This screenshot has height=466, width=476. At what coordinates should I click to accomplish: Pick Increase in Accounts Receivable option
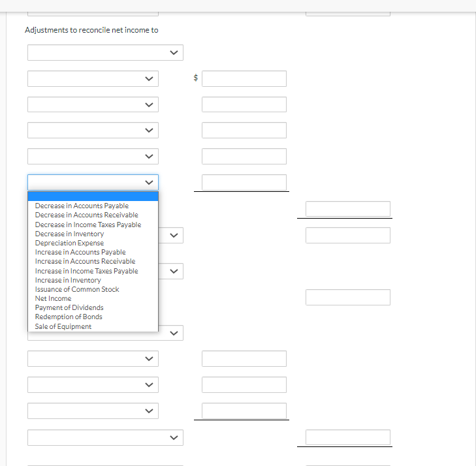(93, 261)
